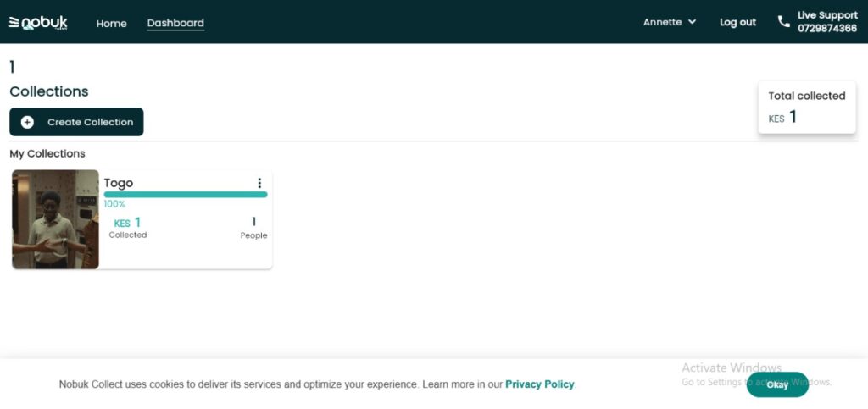The image size is (868, 409).
Task: Click the Togo collection progress bar
Action: pos(185,195)
